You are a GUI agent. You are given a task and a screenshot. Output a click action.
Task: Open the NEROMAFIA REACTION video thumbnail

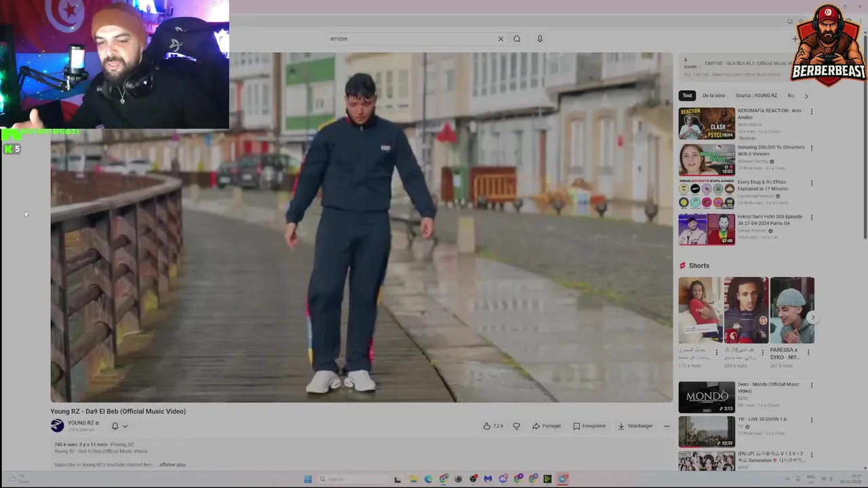coord(707,123)
